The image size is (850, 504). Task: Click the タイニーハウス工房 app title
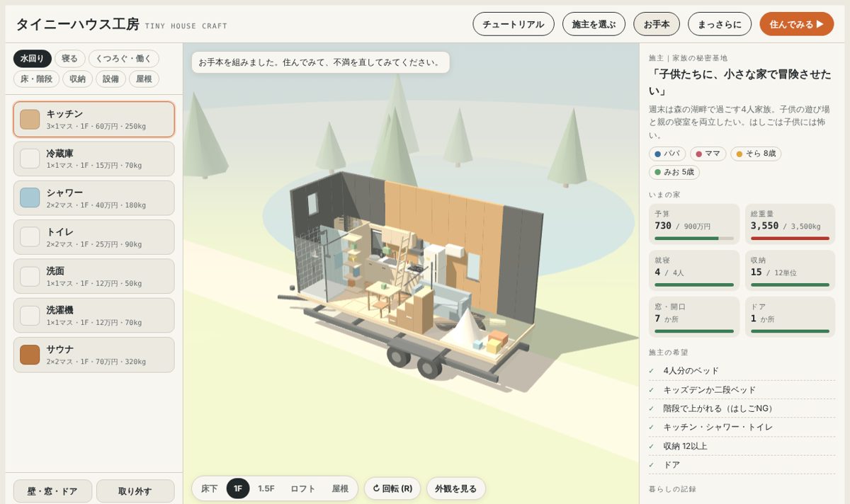coord(78,24)
